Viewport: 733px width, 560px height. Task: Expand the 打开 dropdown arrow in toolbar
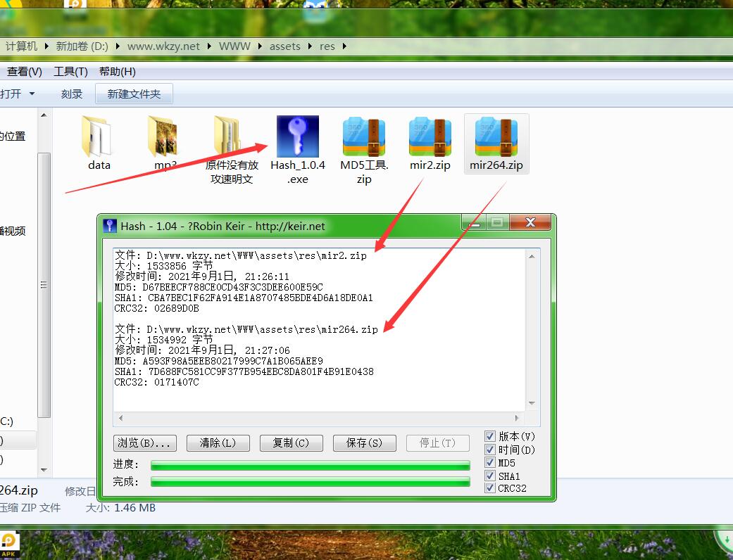pyautogui.click(x=32, y=94)
